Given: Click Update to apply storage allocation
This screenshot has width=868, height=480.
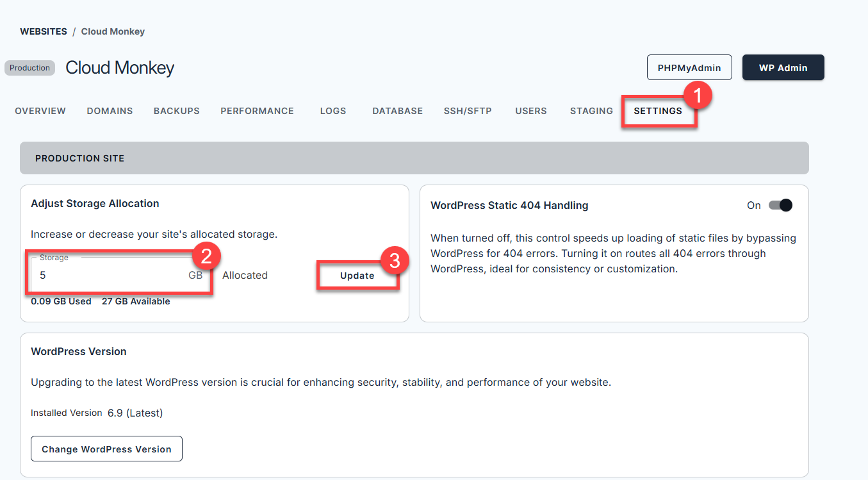Looking at the screenshot, I should pyautogui.click(x=358, y=275).
